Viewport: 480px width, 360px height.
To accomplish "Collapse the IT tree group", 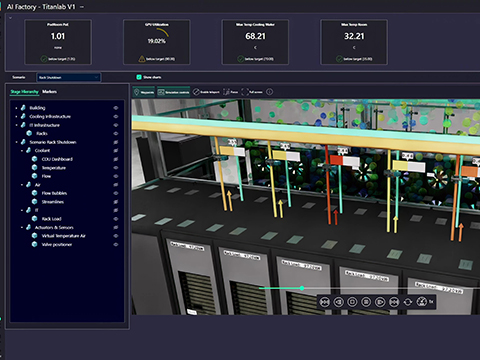I will click(x=22, y=210).
